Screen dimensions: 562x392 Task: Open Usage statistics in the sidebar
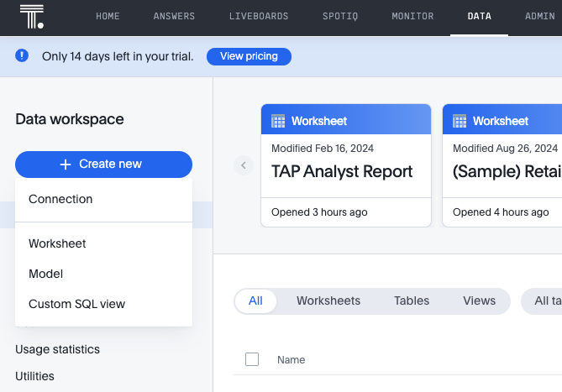[x=58, y=349]
